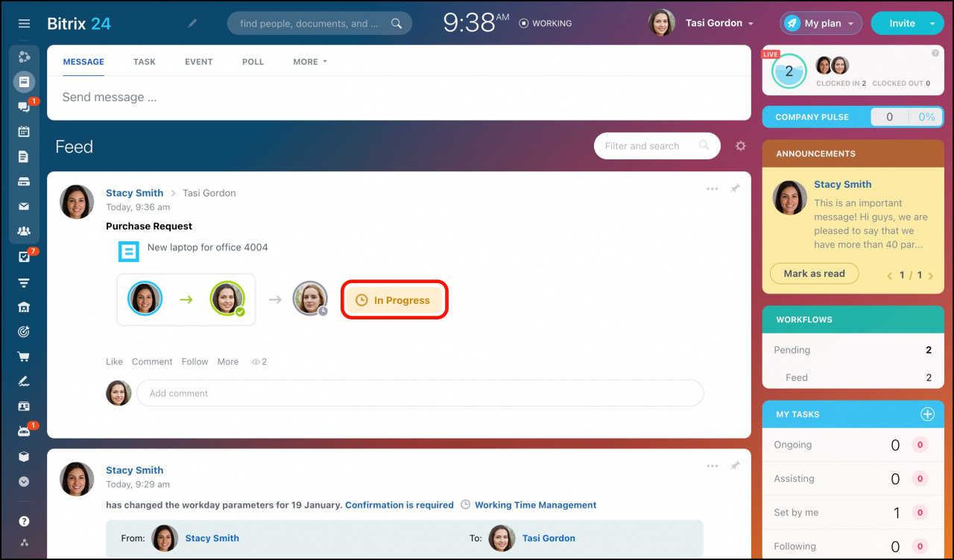Expand the MORE post type dropdown
The width and height of the screenshot is (954, 560).
pyautogui.click(x=310, y=62)
